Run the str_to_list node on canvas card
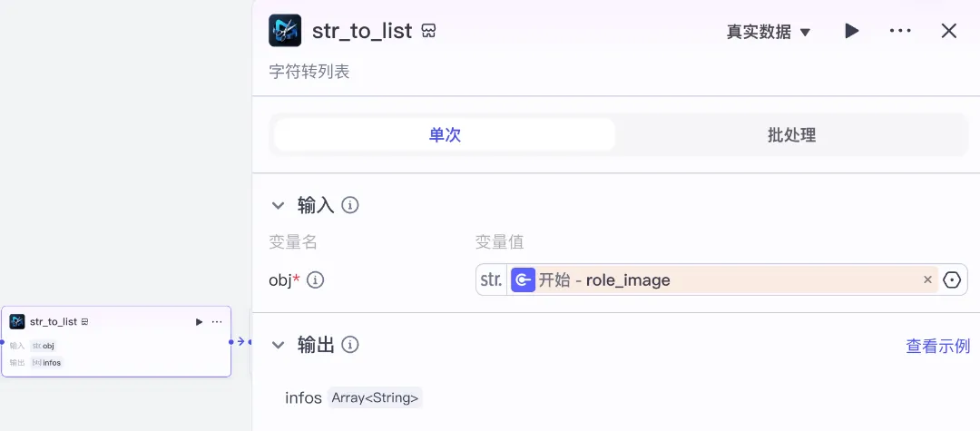 (199, 322)
